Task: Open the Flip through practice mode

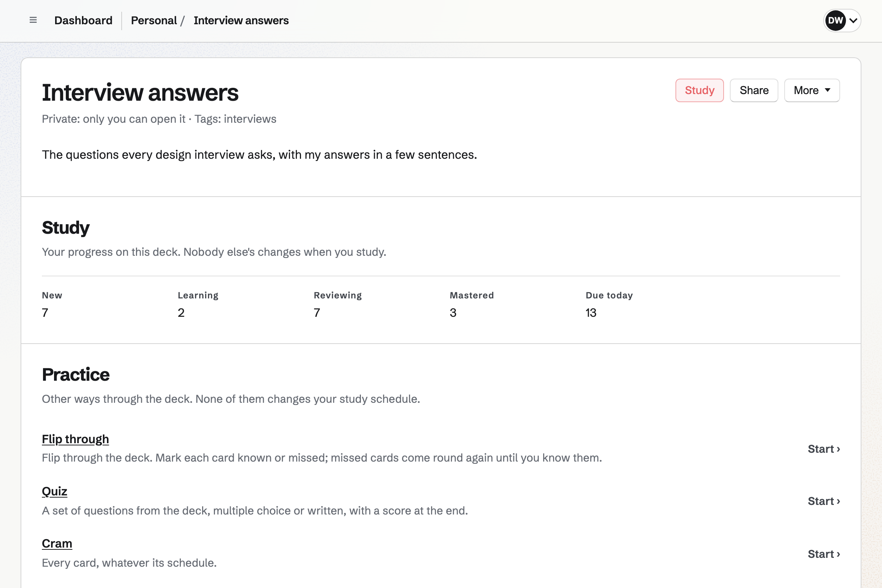Action: (x=75, y=439)
